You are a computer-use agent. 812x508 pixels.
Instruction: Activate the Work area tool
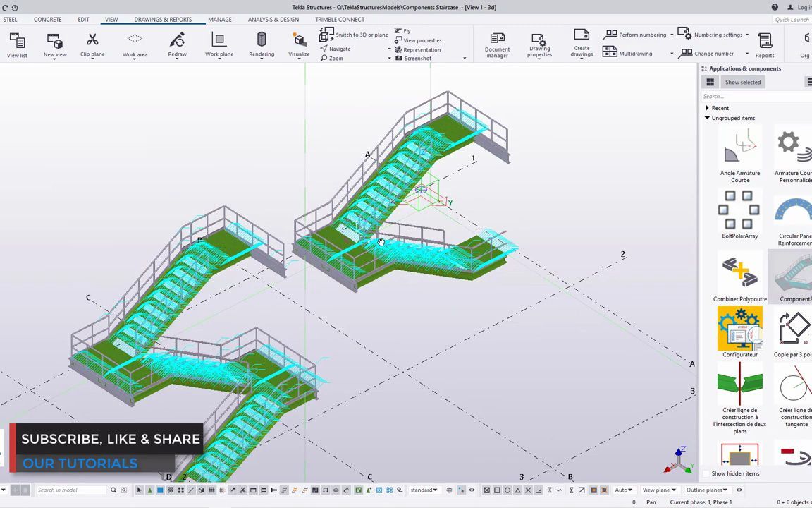(135, 44)
